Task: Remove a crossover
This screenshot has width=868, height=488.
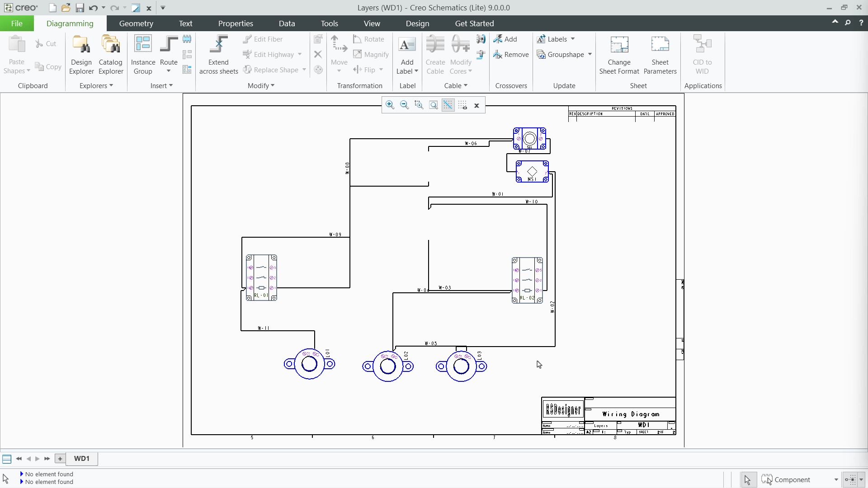Action: (511, 55)
